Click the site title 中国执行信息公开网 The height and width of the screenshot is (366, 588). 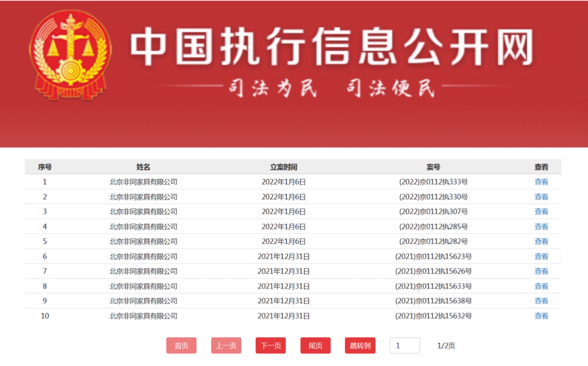332,46
